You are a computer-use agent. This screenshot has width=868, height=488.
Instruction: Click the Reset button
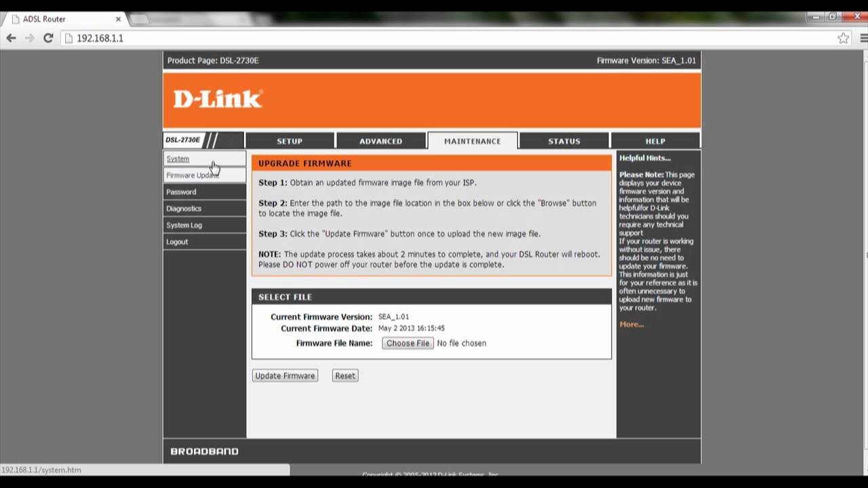tap(345, 375)
